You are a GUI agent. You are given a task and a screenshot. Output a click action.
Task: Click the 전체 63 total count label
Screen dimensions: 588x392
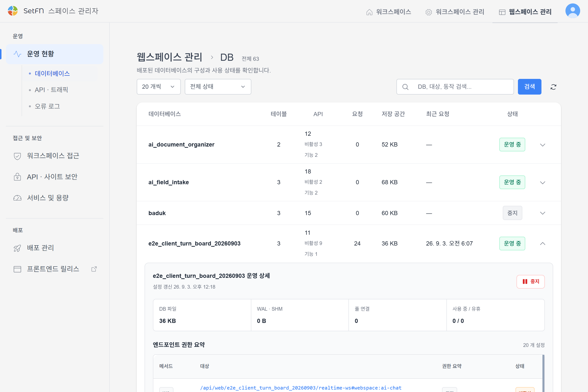point(250,59)
